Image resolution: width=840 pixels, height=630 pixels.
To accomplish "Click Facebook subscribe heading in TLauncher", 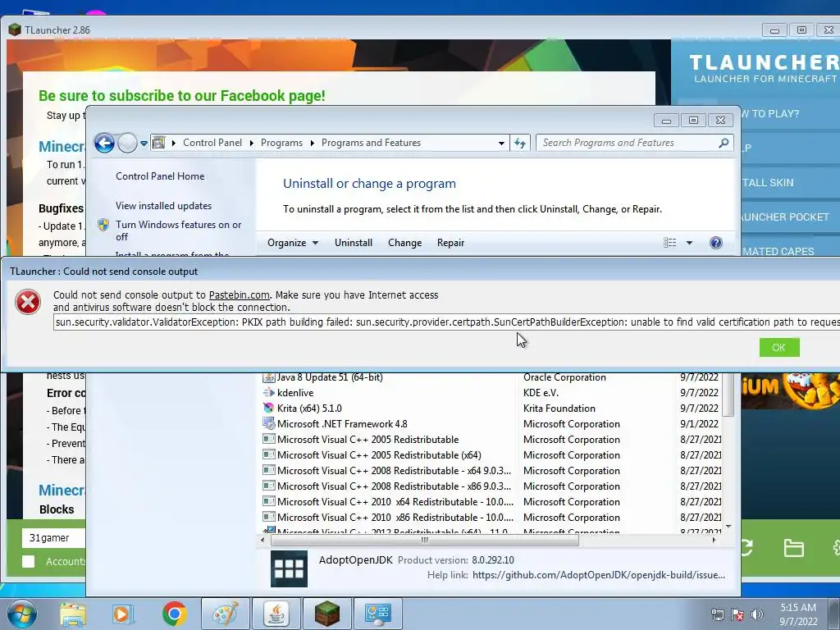I will pos(181,96).
